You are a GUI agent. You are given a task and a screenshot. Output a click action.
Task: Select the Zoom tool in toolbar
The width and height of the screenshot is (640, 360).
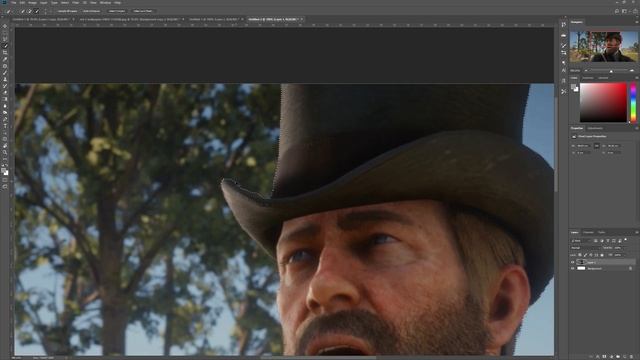[5, 152]
